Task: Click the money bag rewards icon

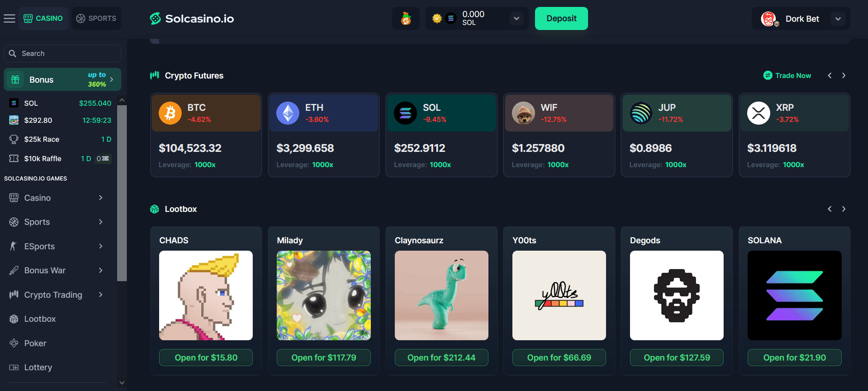Action: point(406,18)
